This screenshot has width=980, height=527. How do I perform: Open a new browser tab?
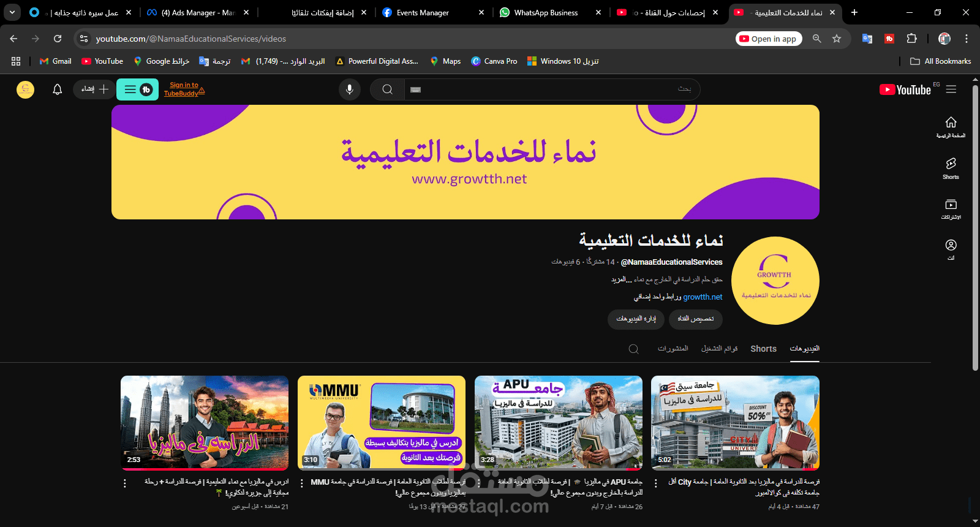coord(854,12)
